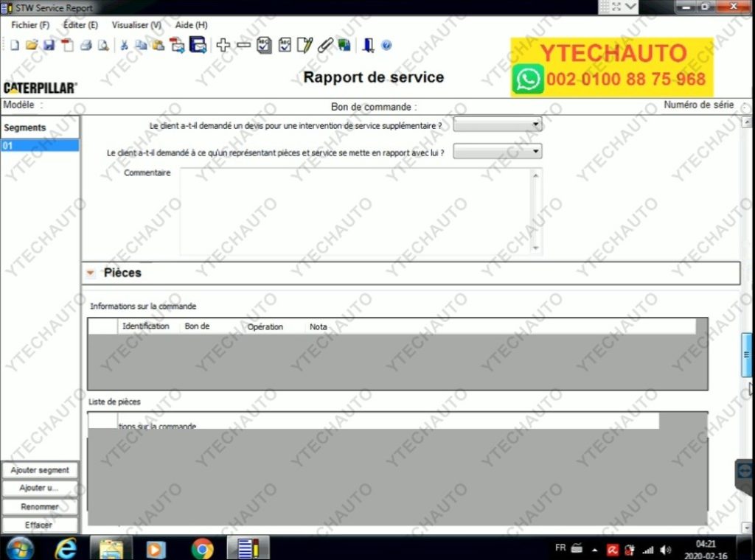Open the media player taskbar icon
This screenshot has height=560, width=755.
(156, 549)
